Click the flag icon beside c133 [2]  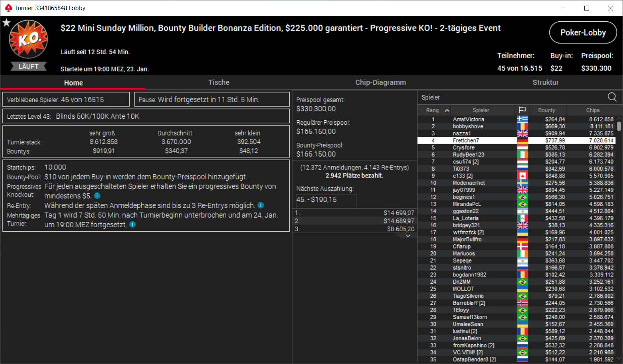522,176
